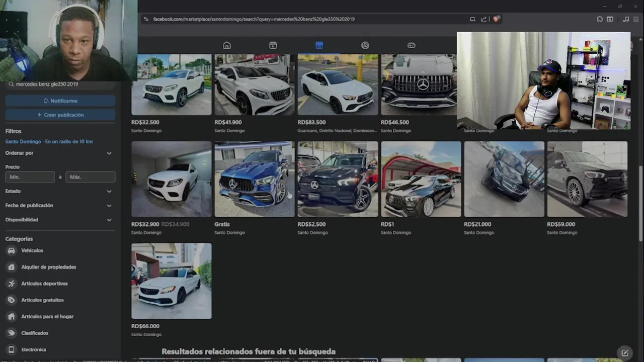644x362 pixels.
Task: Click the search magnifier icon in Marketplace search
Action: (11, 84)
